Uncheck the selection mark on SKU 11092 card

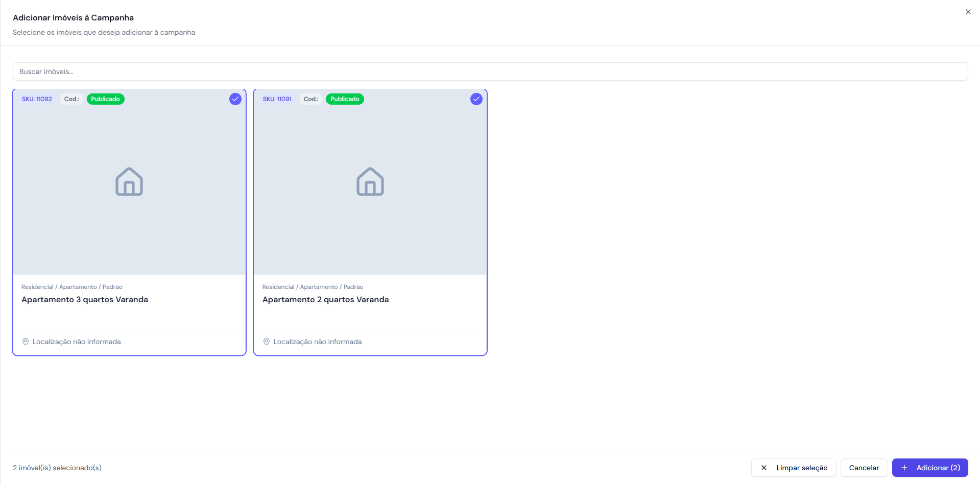pos(235,99)
